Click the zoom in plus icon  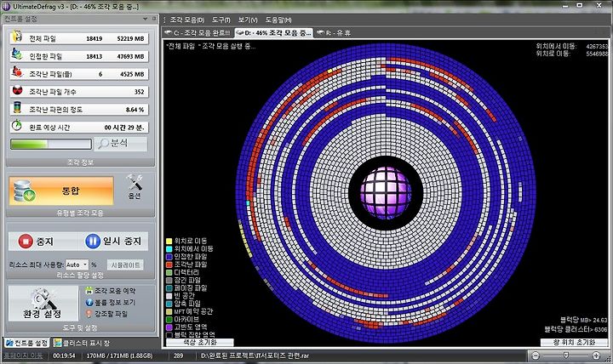pos(596,355)
